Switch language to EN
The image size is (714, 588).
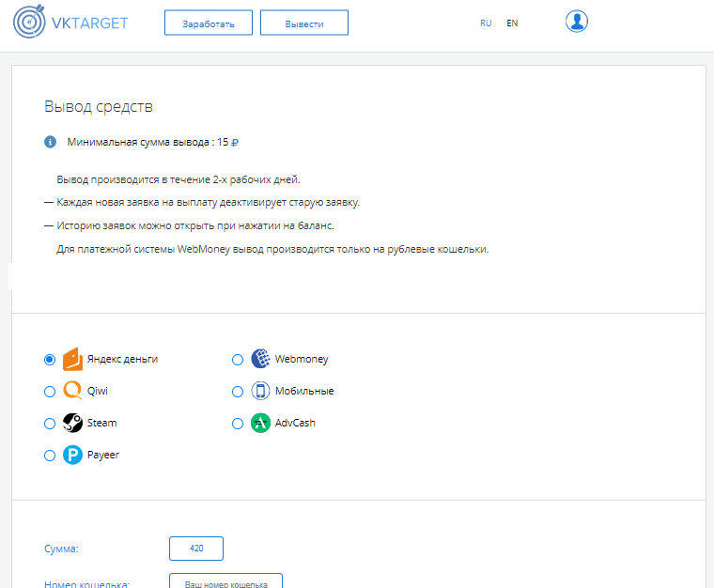[512, 23]
